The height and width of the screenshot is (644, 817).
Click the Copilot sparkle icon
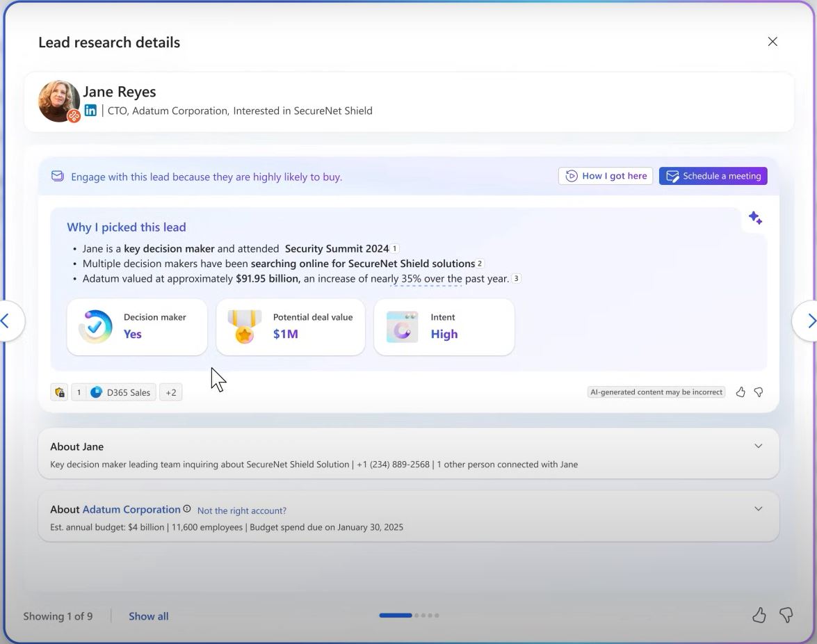[755, 218]
